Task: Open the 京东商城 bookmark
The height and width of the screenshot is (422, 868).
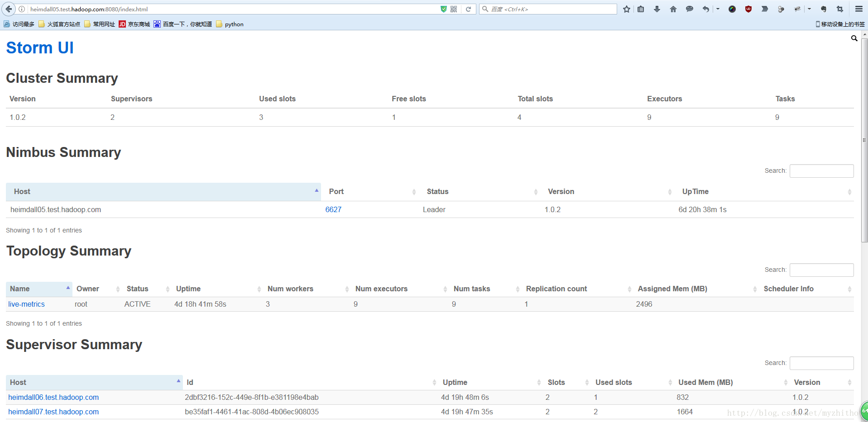Action: click(x=134, y=24)
